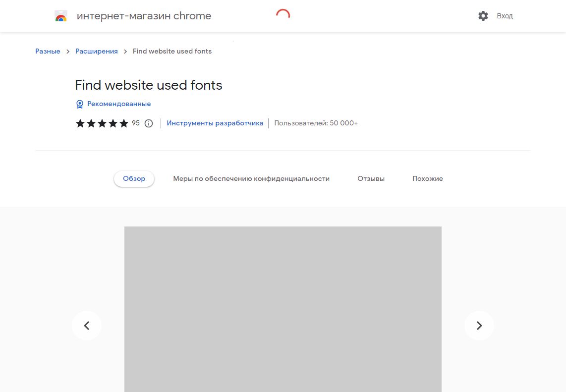Click Find website used fonts breadcrumb text
The height and width of the screenshot is (392, 566).
[x=172, y=51]
